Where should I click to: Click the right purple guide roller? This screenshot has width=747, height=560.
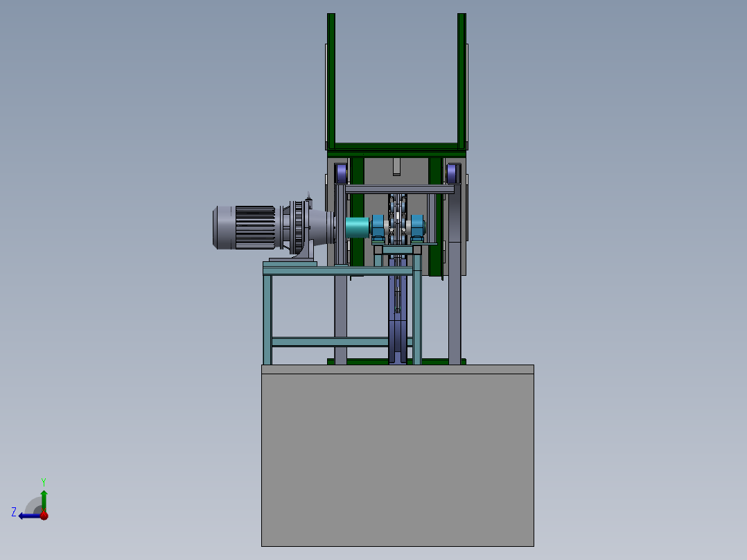pyautogui.click(x=452, y=173)
